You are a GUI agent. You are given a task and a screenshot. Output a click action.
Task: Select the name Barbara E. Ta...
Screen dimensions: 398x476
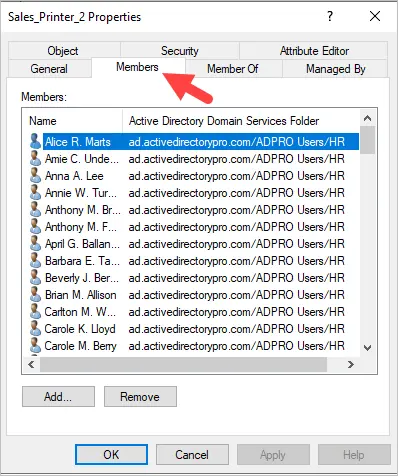click(82, 261)
